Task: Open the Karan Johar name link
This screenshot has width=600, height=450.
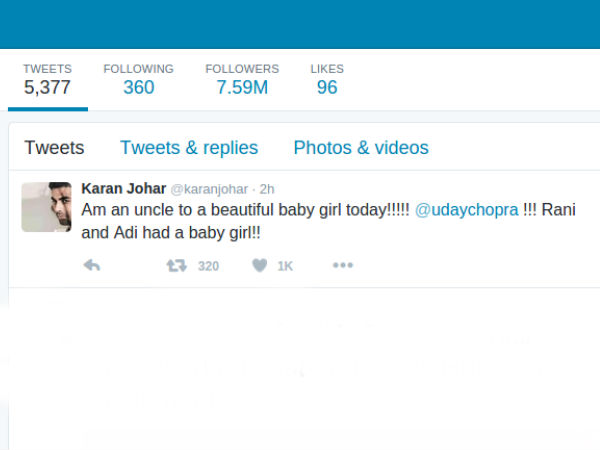Action: tap(124, 189)
